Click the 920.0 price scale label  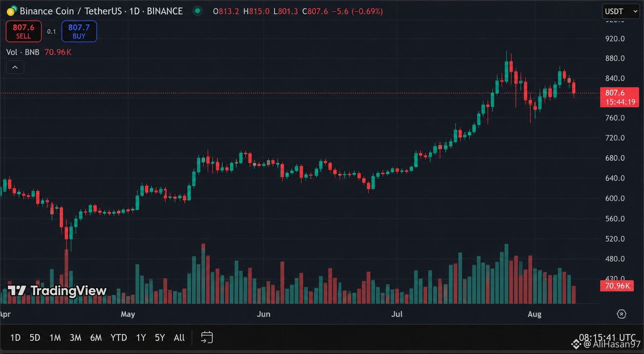(x=615, y=38)
